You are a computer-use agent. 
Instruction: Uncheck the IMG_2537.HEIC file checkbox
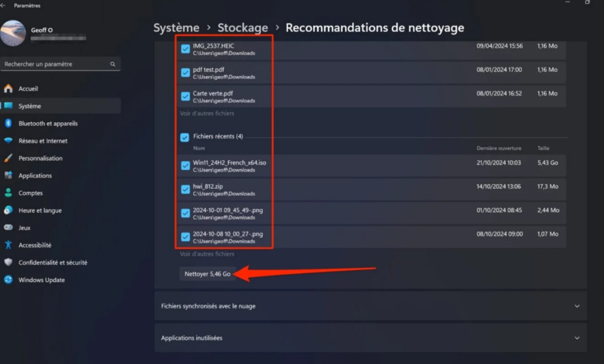coord(185,49)
